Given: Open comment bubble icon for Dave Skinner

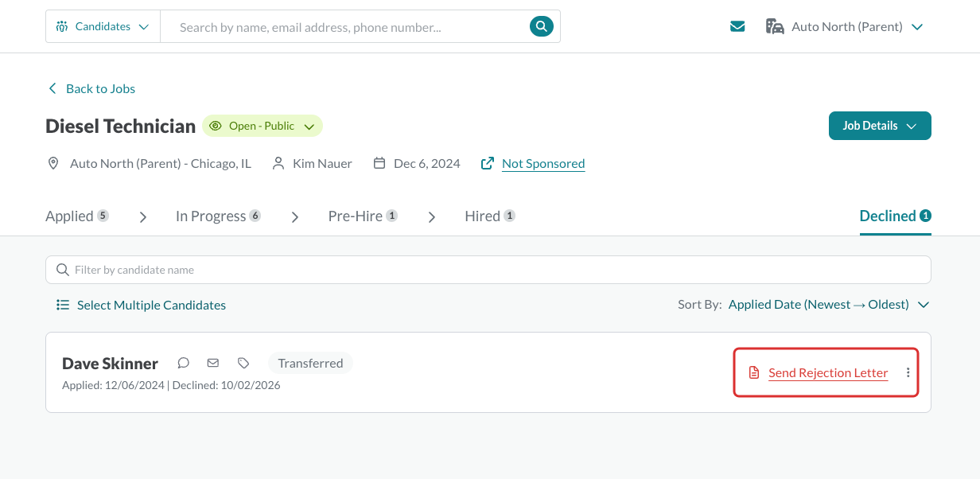Looking at the screenshot, I should pyautogui.click(x=184, y=363).
